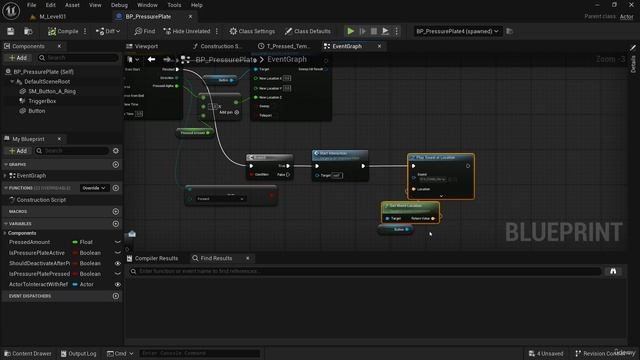
Task: Open Class Defaults
Action: tap(308, 31)
